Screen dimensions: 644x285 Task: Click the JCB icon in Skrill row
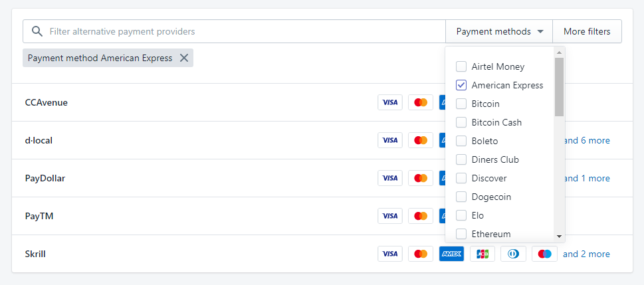point(483,254)
